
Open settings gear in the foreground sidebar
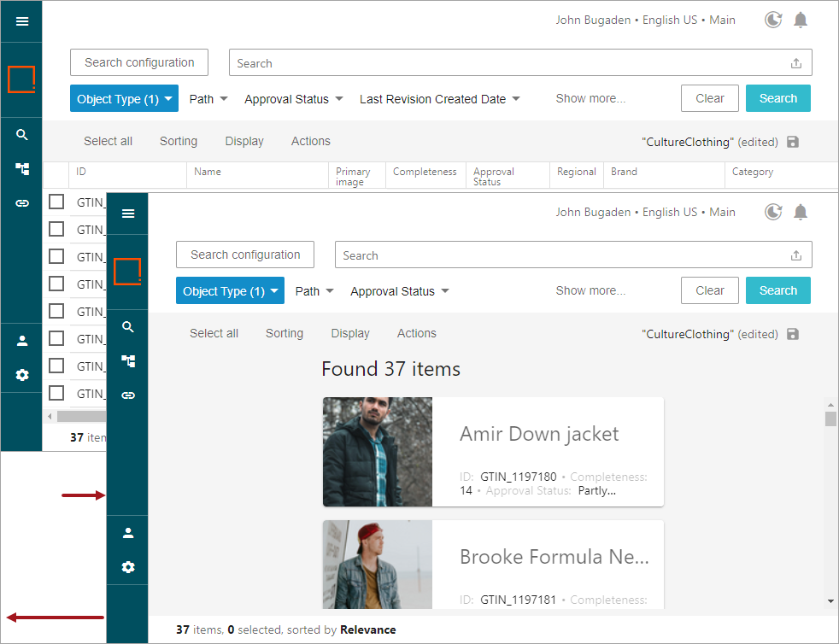128,567
